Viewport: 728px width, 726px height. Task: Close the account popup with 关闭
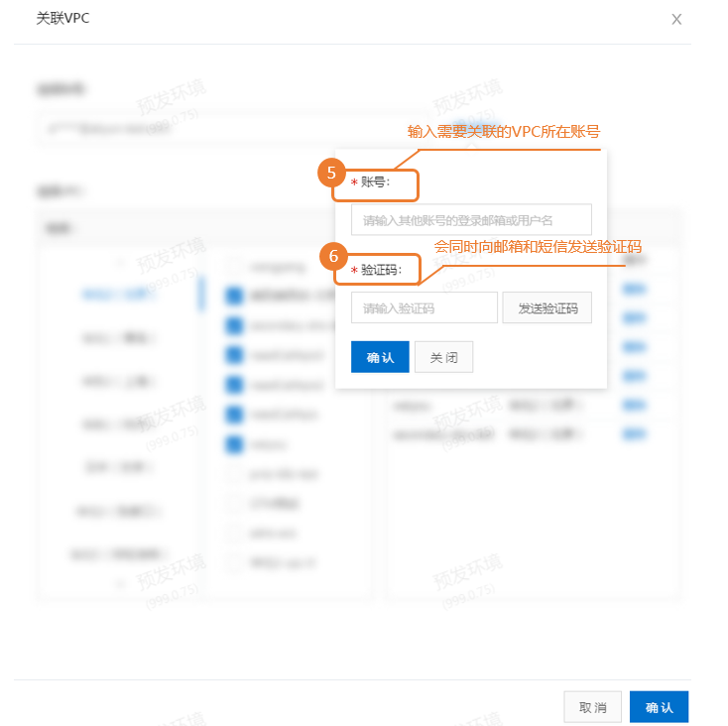pos(444,357)
